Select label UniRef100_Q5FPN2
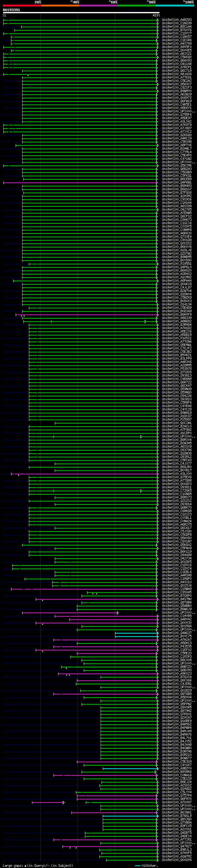197x868 pixels. click(177, 704)
